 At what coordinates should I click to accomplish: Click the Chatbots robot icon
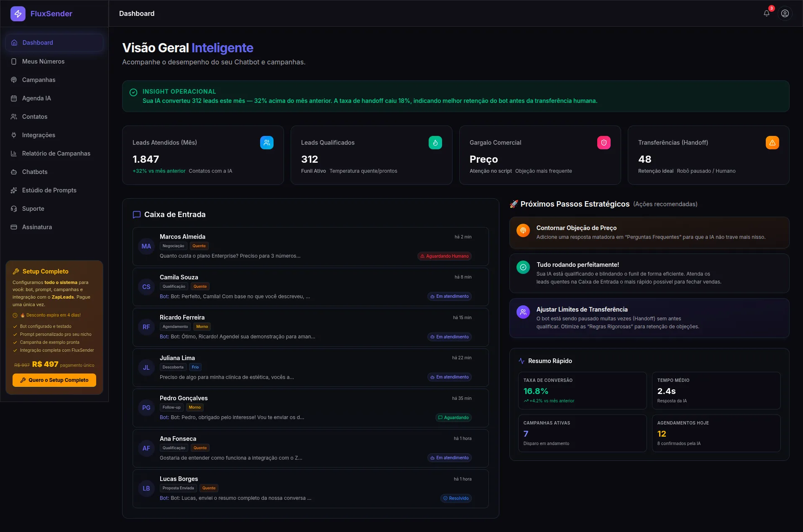(x=14, y=171)
